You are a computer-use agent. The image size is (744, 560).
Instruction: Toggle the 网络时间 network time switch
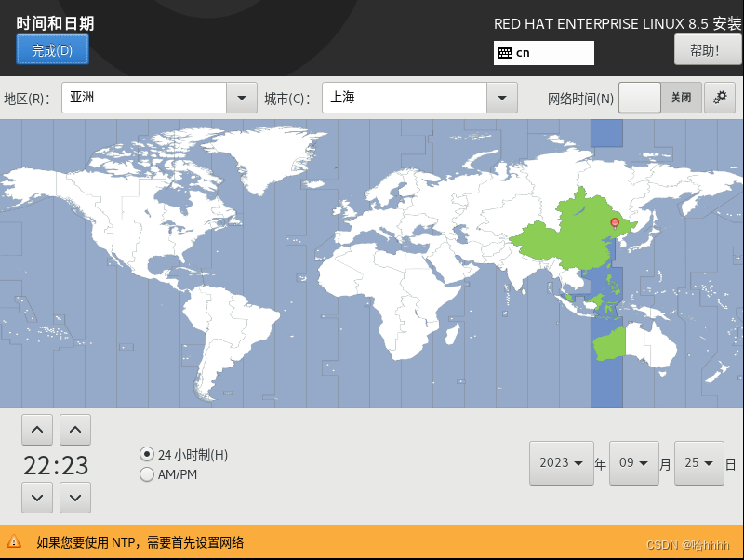[x=660, y=98]
